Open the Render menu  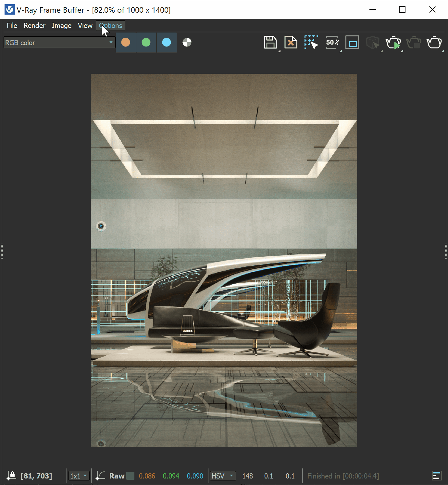pyautogui.click(x=34, y=26)
